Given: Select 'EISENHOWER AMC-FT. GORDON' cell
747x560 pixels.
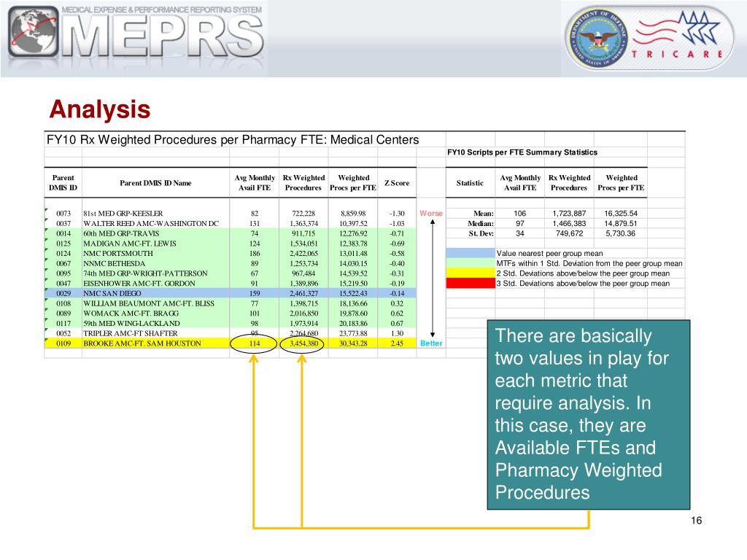Looking at the screenshot, I should (x=139, y=284).
